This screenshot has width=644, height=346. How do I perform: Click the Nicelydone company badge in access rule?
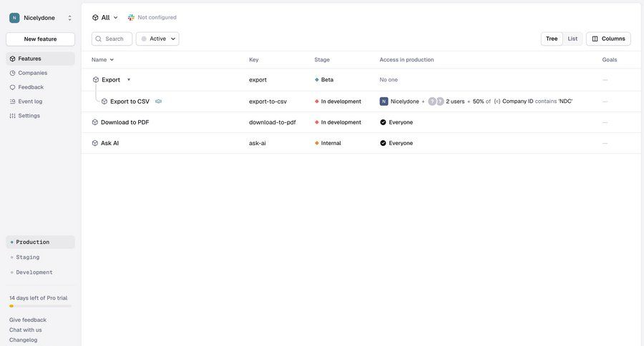(384, 102)
